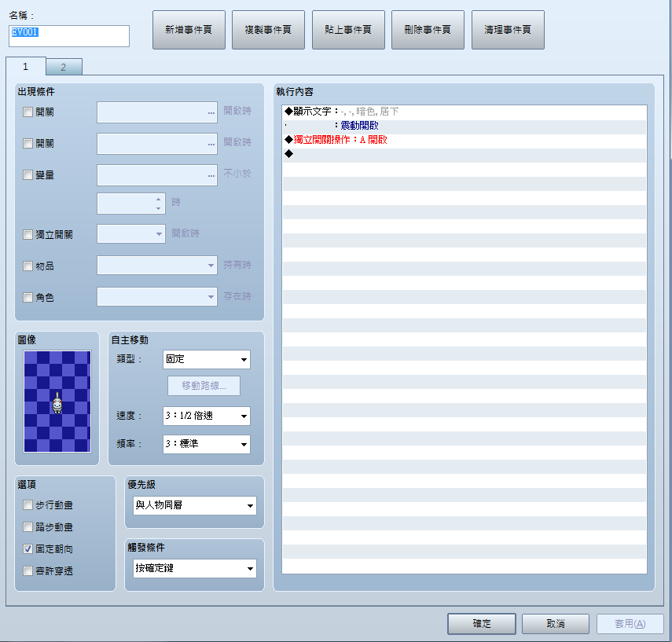The image size is (672, 642).
Task: Click the 名稱 field containing EV001
Action: tap(69, 36)
